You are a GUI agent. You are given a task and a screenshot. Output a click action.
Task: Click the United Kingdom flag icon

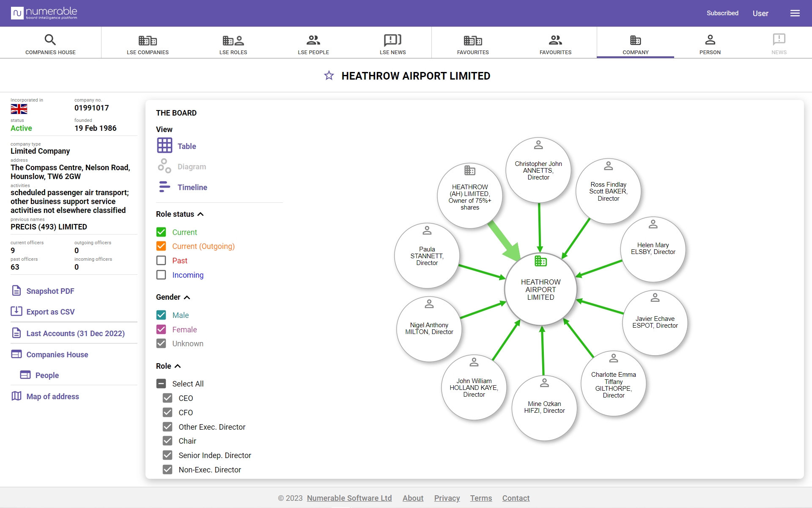(19, 109)
